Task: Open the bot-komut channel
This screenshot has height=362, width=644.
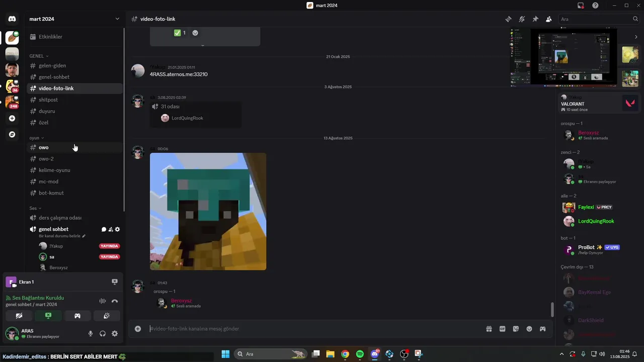Action: (74, 193)
